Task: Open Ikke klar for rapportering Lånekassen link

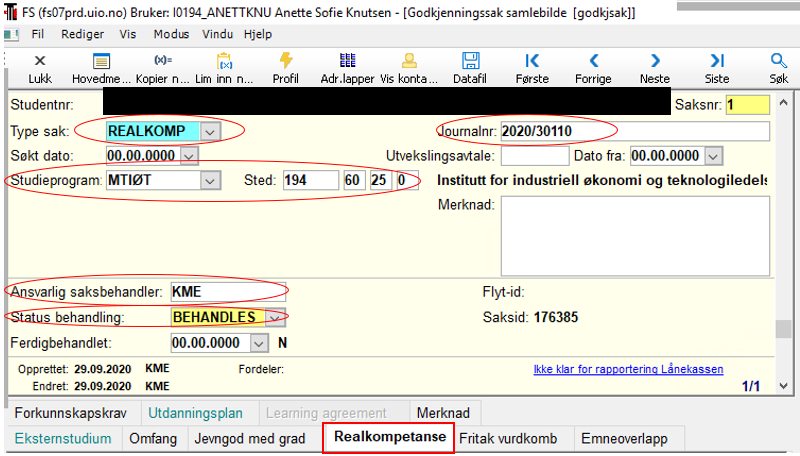Action: pos(628,369)
